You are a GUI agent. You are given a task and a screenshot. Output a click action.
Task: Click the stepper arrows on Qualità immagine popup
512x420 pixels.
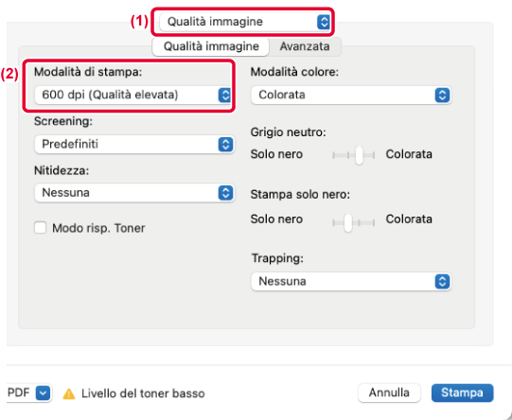tap(324, 22)
